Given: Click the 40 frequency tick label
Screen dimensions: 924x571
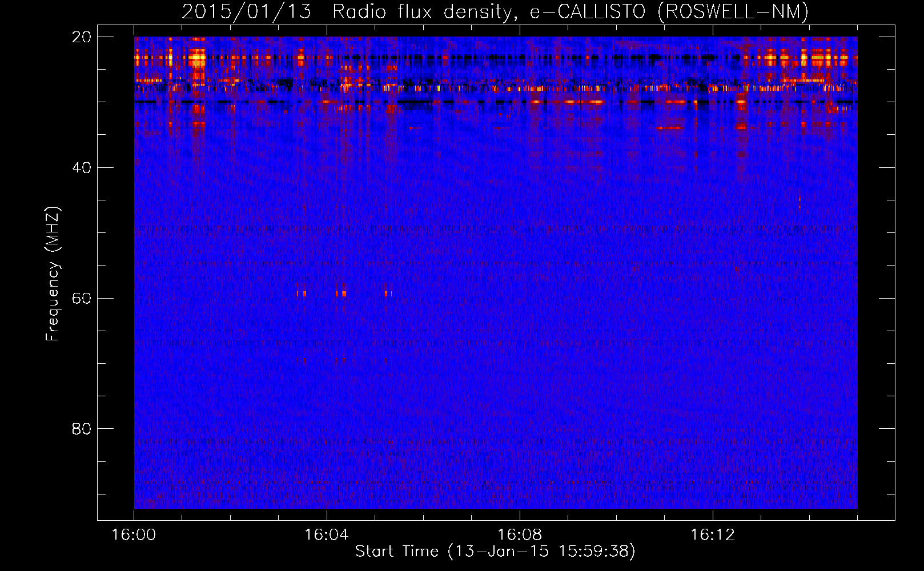Looking at the screenshot, I should [x=82, y=168].
